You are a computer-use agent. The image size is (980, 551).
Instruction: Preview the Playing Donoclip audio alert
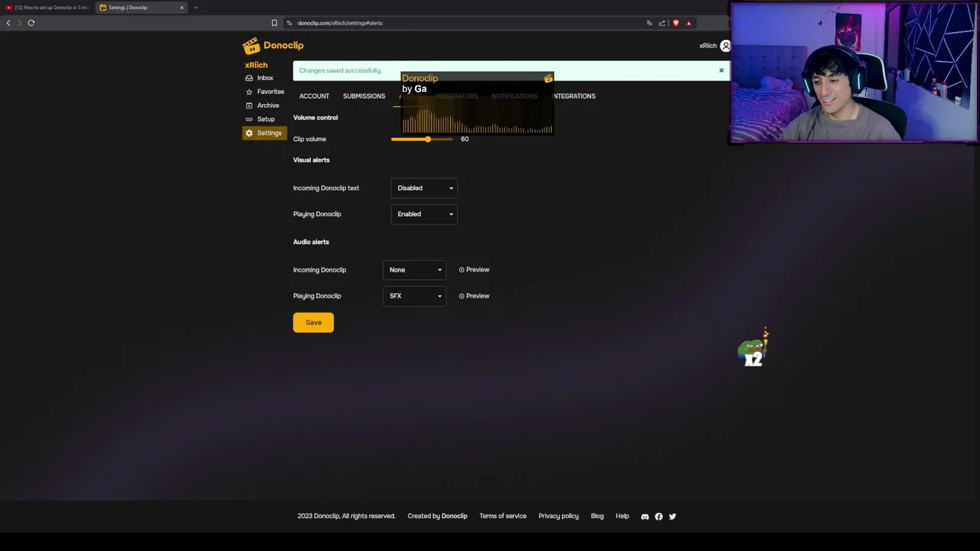(x=474, y=296)
